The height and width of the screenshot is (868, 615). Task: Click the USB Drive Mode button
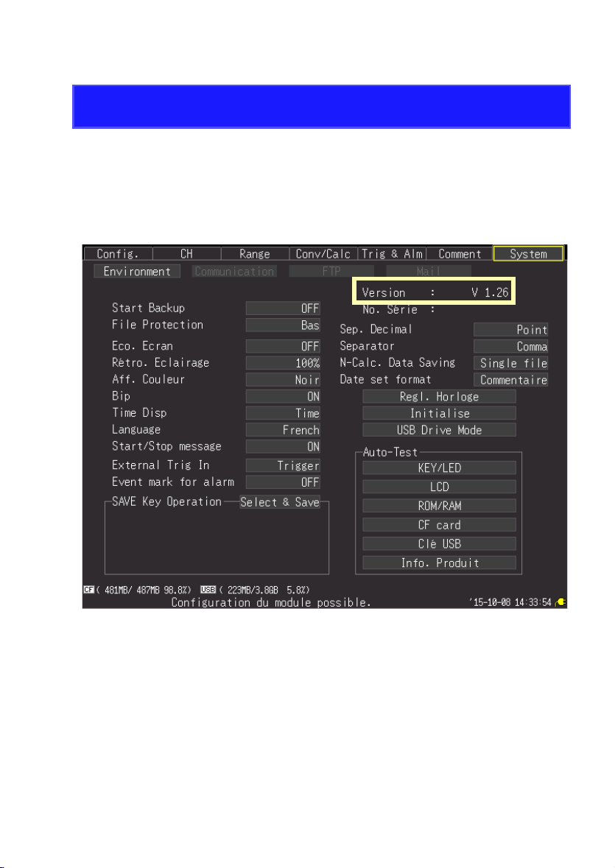click(x=440, y=430)
